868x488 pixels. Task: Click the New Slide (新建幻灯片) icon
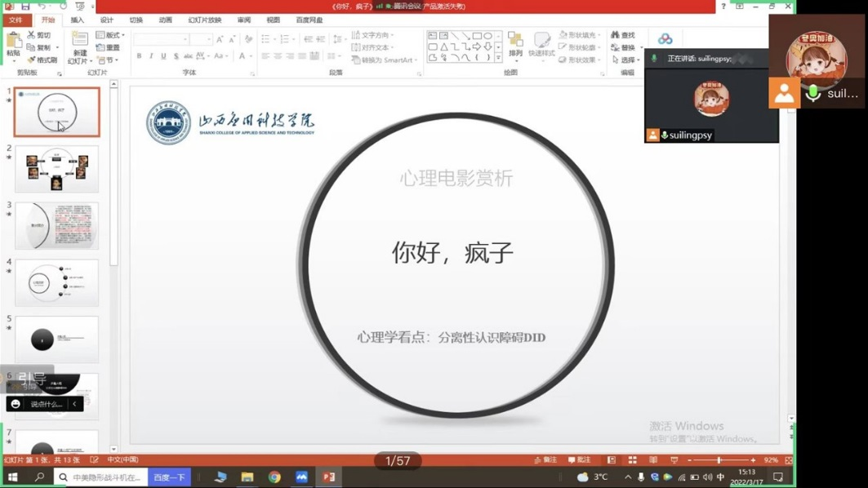click(80, 39)
